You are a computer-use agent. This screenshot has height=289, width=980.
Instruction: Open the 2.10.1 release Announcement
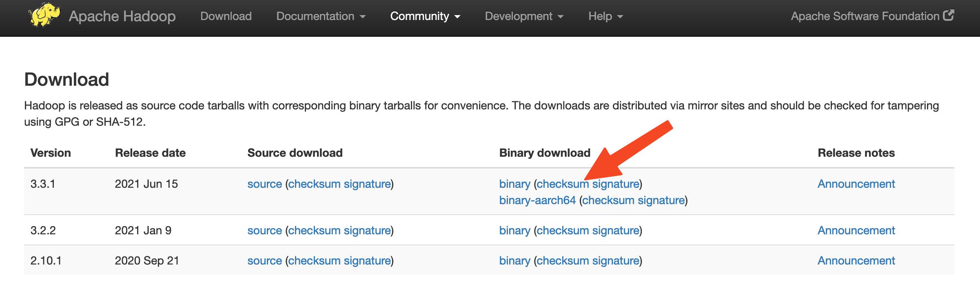point(856,261)
